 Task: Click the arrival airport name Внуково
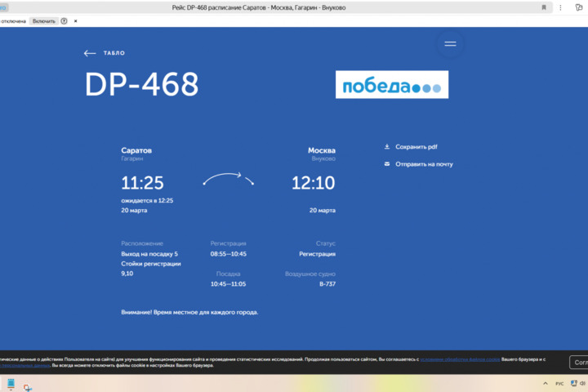coord(323,158)
